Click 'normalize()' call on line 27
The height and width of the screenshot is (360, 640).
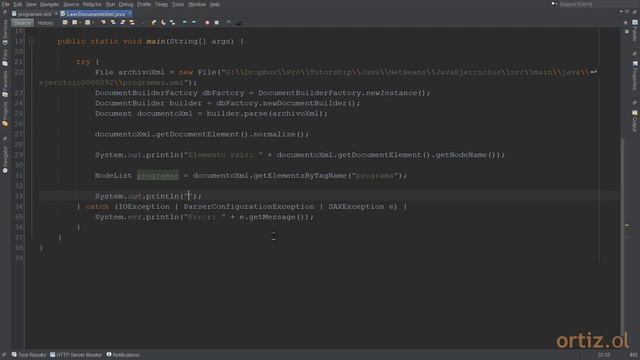[278, 134]
